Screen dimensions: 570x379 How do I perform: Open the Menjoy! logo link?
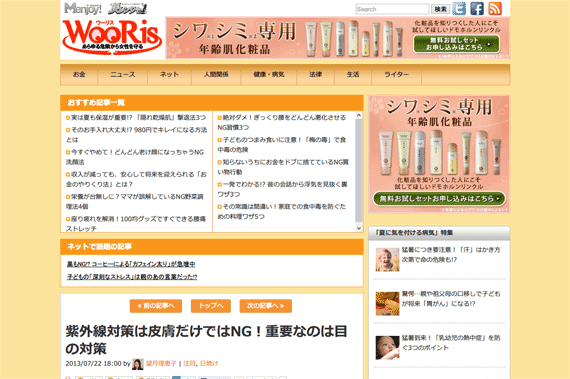click(x=83, y=8)
